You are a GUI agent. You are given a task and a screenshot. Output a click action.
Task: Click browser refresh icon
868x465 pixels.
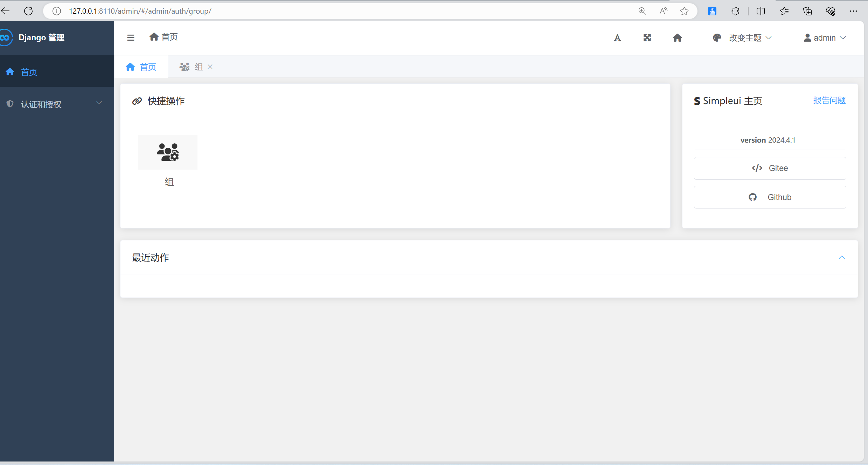click(28, 11)
